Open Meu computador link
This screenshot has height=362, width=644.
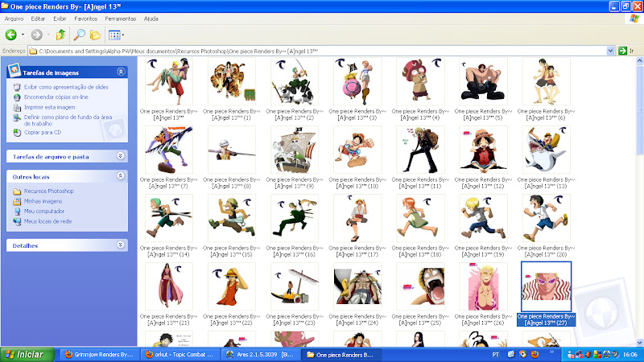click(44, 211)
